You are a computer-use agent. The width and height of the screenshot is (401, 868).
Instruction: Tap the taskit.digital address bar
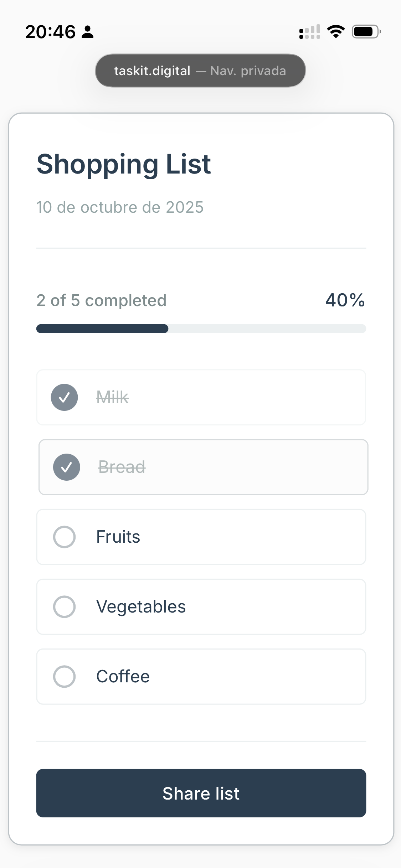[x=200, y=71]
